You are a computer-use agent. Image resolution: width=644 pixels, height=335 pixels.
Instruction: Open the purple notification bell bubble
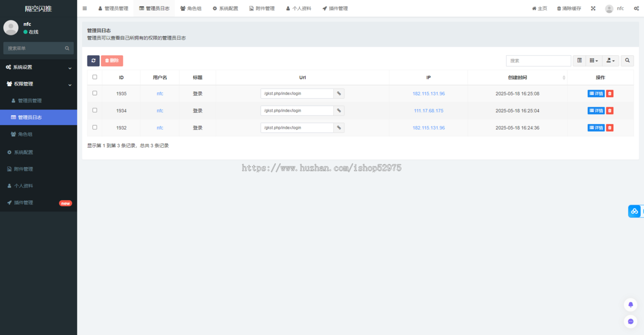(631, 304)
